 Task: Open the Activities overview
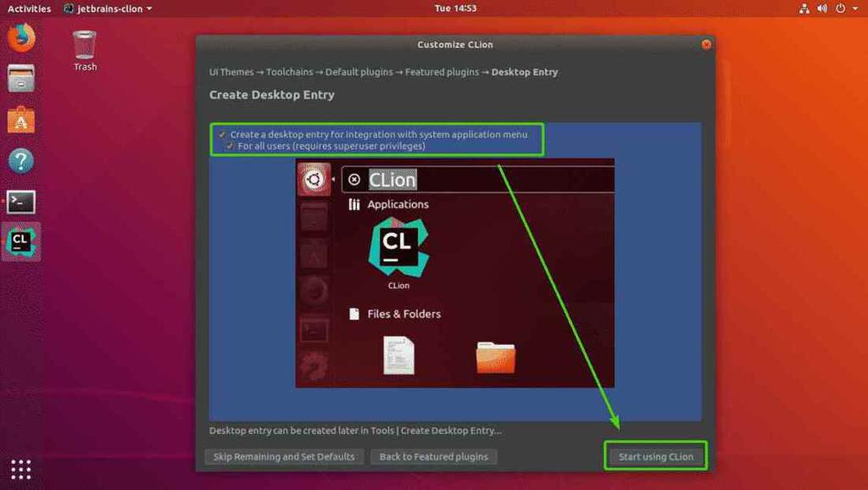point(29,8)
